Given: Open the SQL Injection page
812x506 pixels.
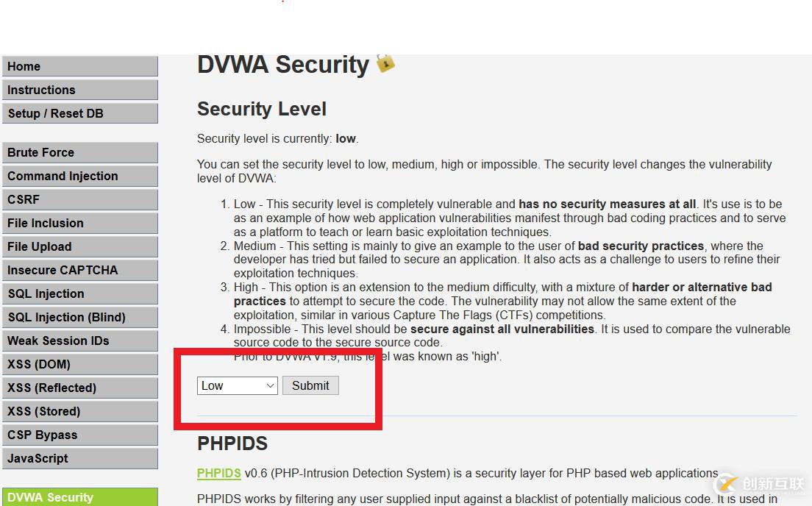Looking at the screenshot, I should point(79,293).
